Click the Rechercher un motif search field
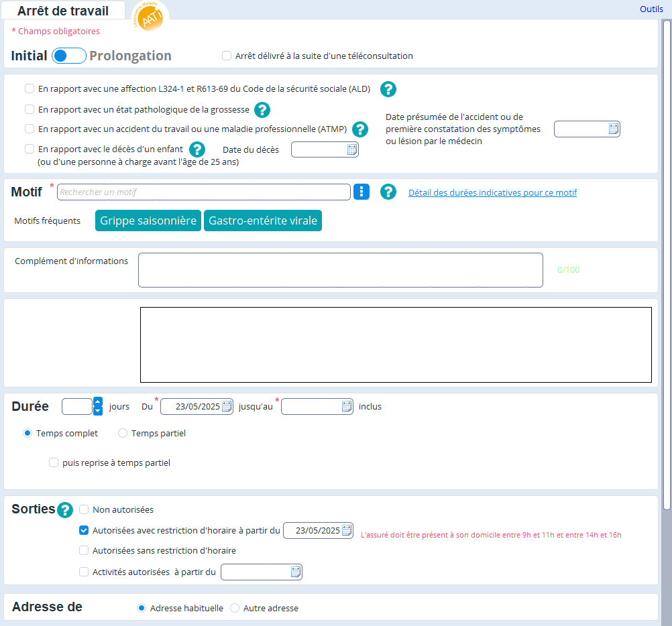 [203, 192]
